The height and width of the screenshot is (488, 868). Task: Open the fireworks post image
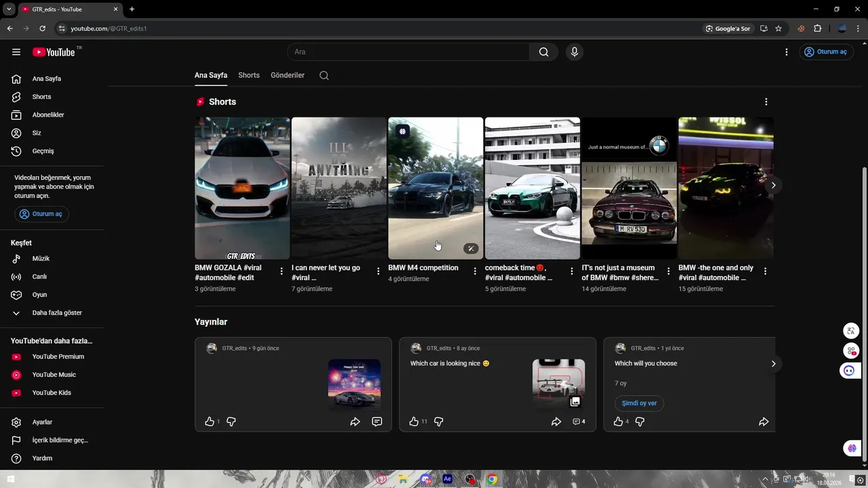pyautogui.click(x=355, y=385)
